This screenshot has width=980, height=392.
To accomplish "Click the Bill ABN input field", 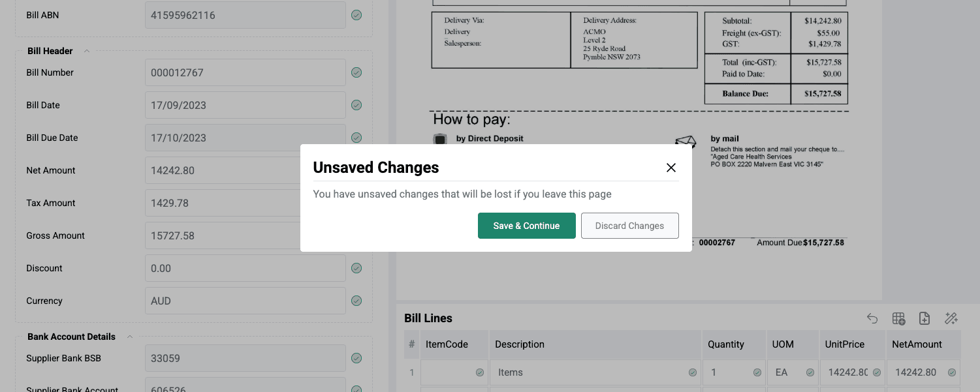I will (x=245, y=15).
